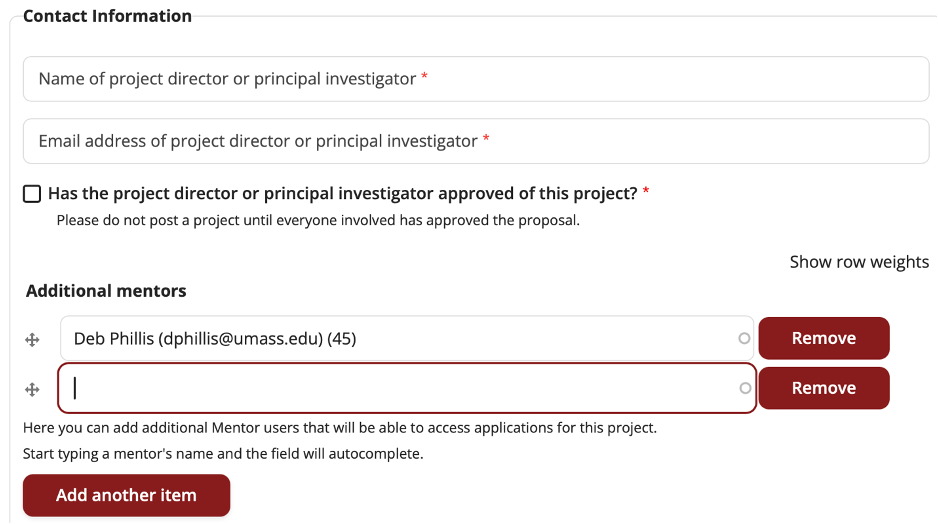Image resolution: width=938 pixels, height=524 pixels.
Task: Click the empty additional mentor field
Action: 400,388
